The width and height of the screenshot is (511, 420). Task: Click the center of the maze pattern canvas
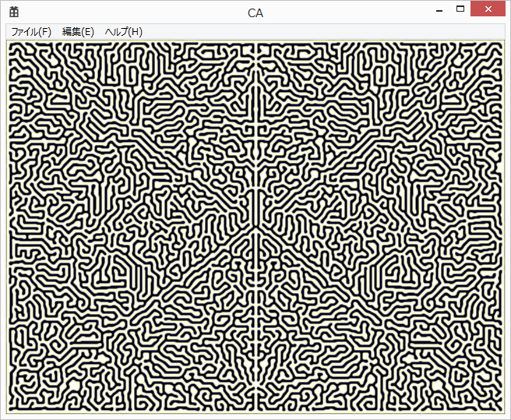coord(255,224)
